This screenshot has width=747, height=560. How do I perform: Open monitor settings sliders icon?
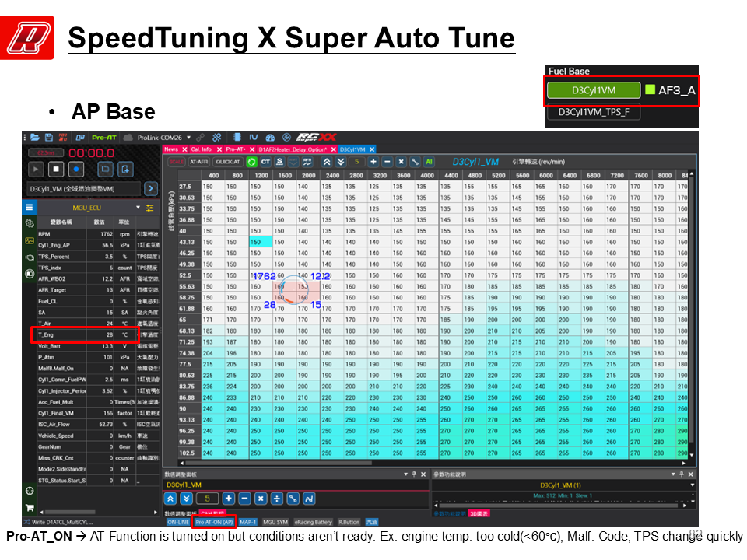pos(149,208)
